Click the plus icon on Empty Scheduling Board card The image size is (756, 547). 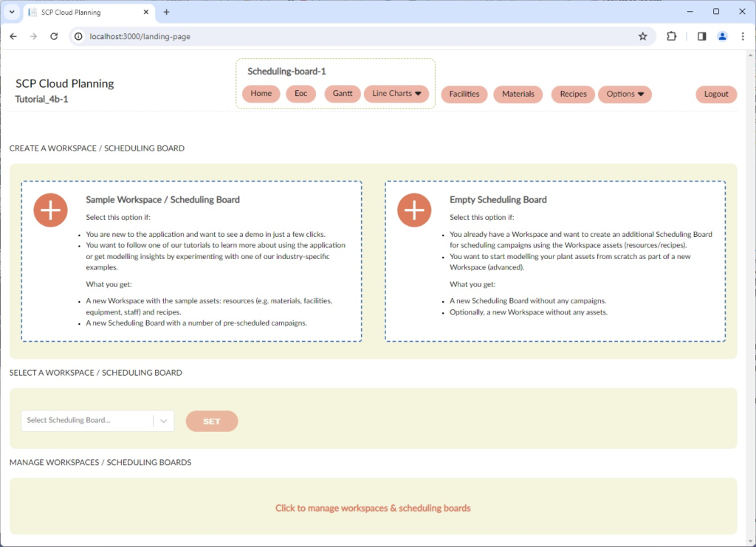414,210
